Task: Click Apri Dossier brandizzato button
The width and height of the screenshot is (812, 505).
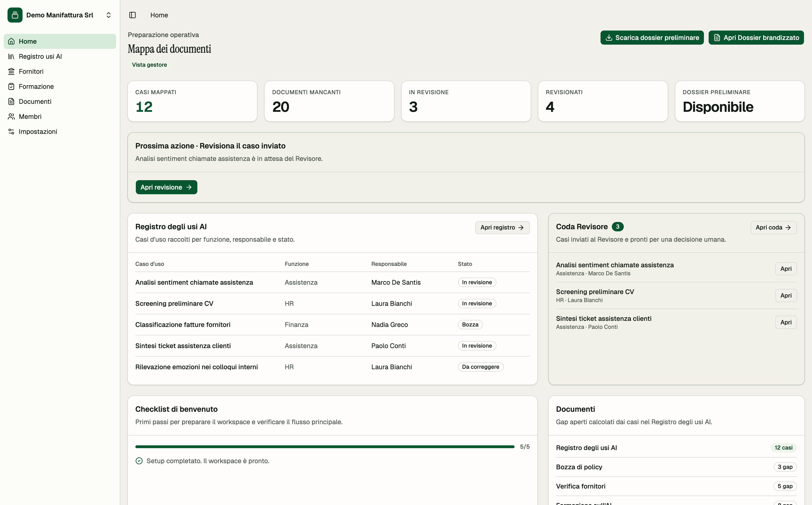Action: click(x=756, y=38)
